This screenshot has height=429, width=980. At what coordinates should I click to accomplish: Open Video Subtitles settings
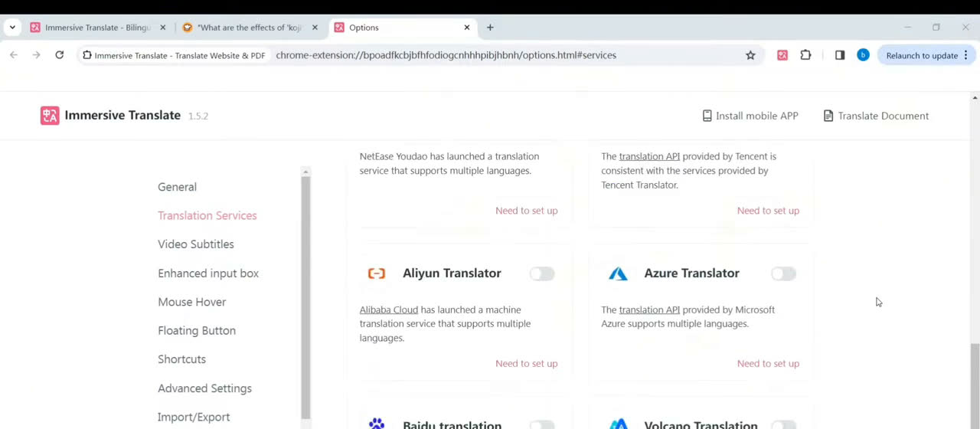click(196, 244)
